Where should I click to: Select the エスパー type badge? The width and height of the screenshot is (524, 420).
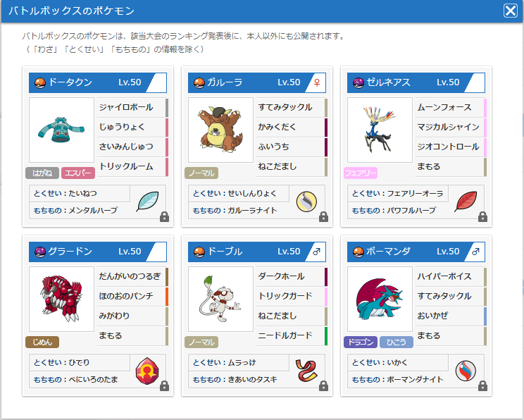(78, 173)
